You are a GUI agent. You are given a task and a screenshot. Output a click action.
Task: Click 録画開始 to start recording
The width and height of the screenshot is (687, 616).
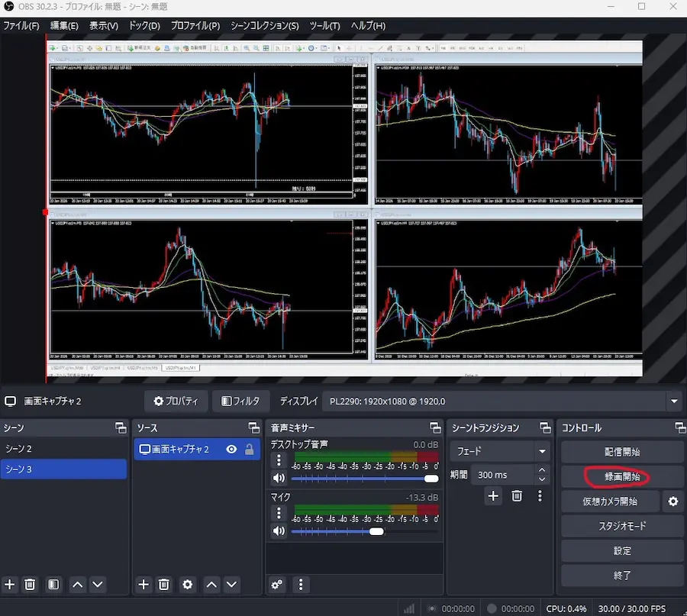click(621, 477)
